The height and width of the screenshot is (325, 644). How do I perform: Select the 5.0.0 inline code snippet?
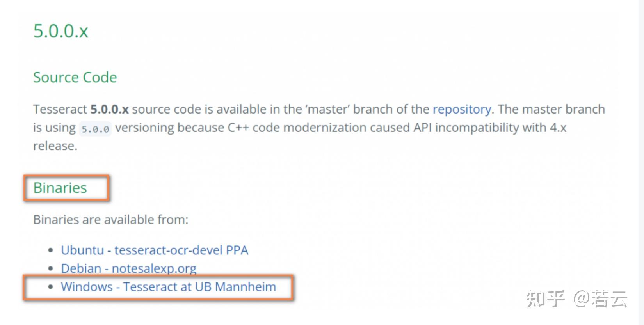pos(95,129)
